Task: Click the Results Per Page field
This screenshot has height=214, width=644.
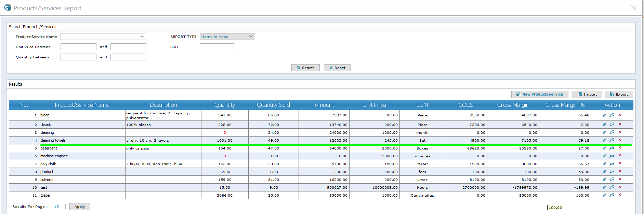Action: [x=59, y=207]
